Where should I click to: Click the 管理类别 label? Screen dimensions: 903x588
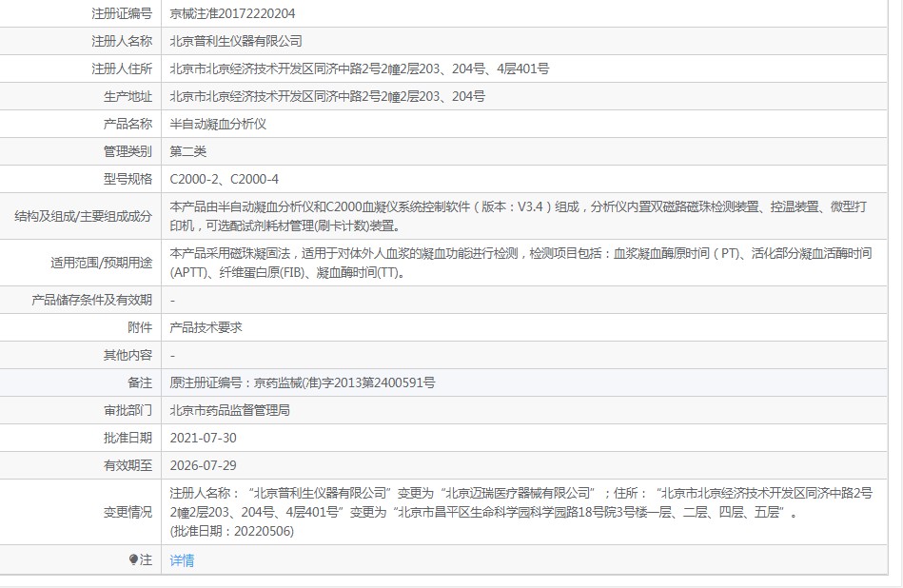128,151
